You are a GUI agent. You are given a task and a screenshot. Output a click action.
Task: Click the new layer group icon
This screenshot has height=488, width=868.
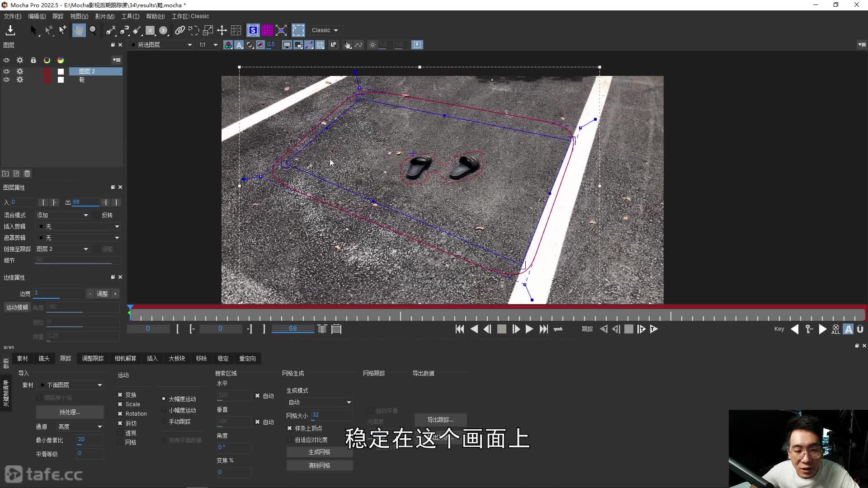click(5, 174)
